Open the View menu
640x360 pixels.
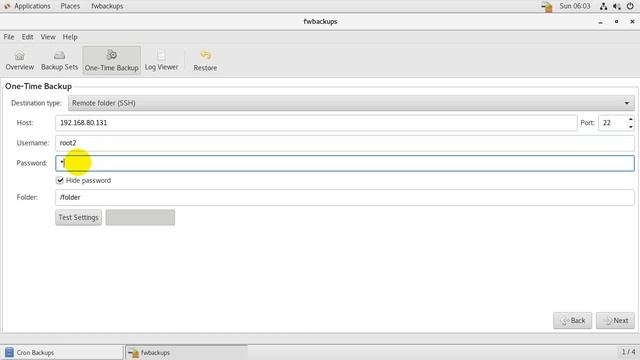(48, 37)
